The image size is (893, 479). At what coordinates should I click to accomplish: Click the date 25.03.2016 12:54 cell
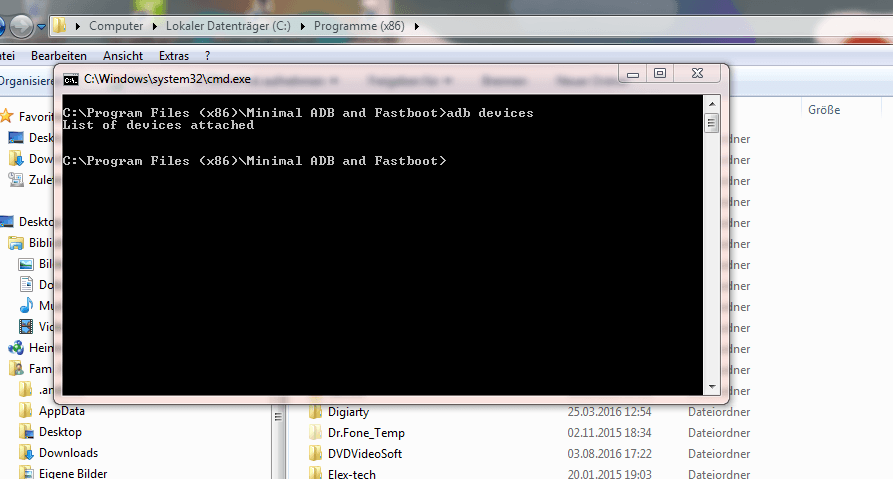coord(609,412)
